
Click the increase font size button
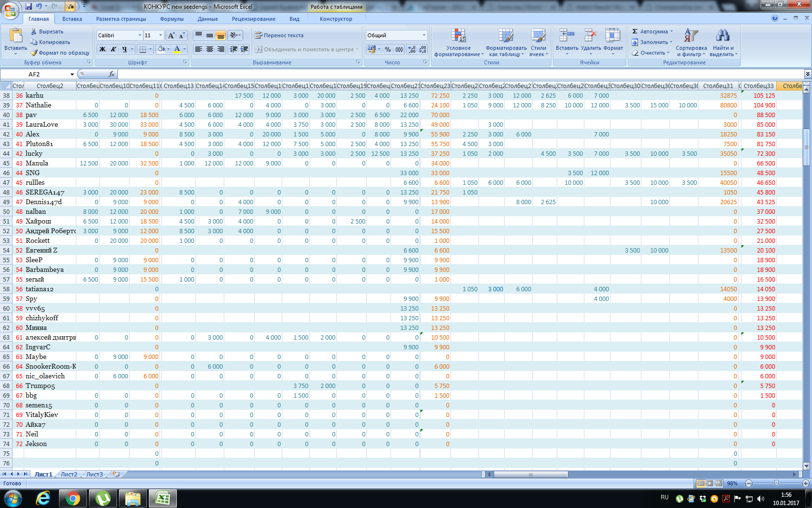171,35
